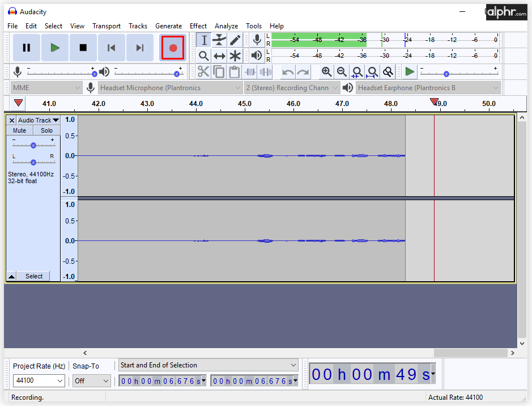This screenshot has width=532, height=406.
Task: Open the Snap-To dropdown
Action: (91, 381)
